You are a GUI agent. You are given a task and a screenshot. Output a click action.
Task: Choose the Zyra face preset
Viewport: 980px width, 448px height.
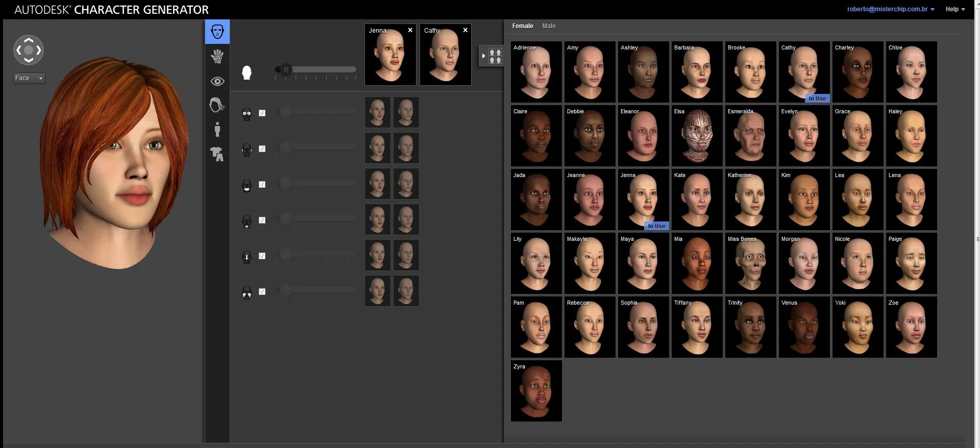click(x=536, y=391)
